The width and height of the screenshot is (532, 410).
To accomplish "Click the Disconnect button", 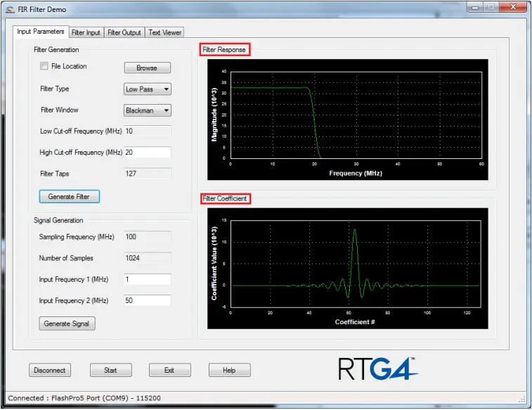I will pyautogui.click(x=50, y=370).
